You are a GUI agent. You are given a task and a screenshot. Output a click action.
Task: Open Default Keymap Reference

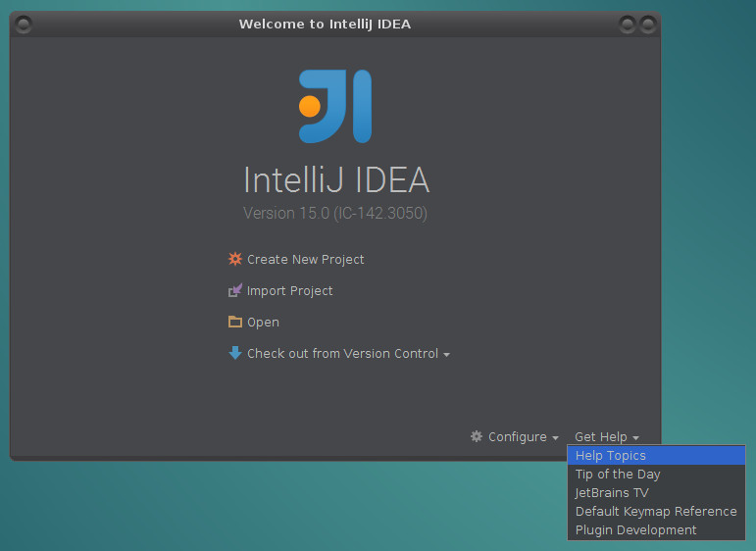point(656,512)
